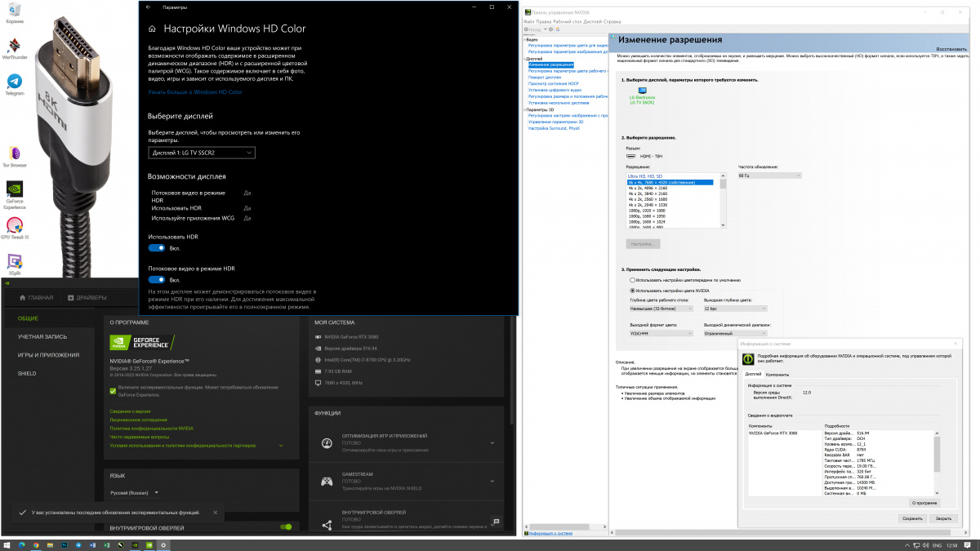Click the LG TV SSCR2 monitor icon
This screenshot has width=980, height=551.
coord(642,91)
